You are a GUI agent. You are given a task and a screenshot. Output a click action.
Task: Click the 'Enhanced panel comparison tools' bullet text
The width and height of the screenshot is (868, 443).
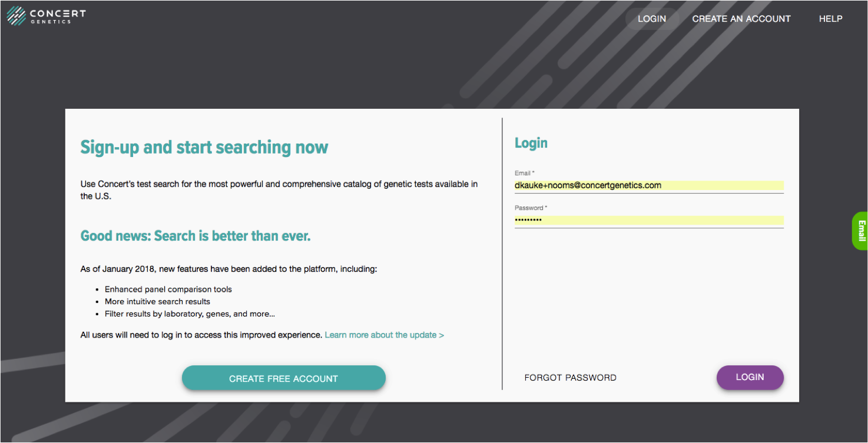click(x=168, y=289)
